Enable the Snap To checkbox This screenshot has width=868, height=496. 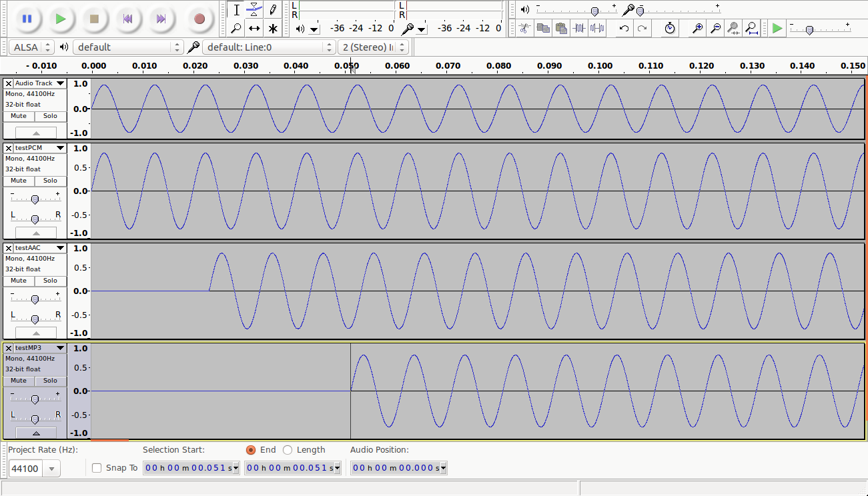click(97, 468)
